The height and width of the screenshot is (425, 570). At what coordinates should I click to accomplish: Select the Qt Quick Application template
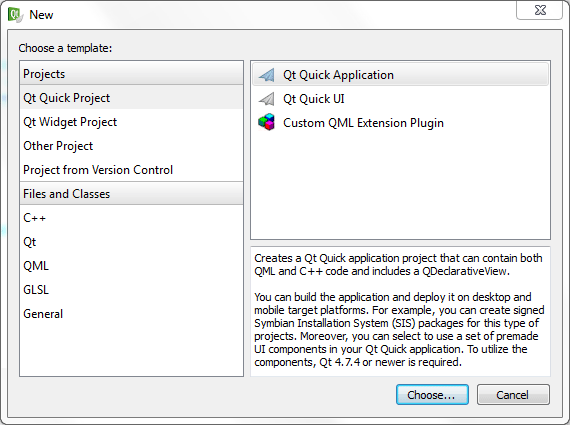pos(400,75)
